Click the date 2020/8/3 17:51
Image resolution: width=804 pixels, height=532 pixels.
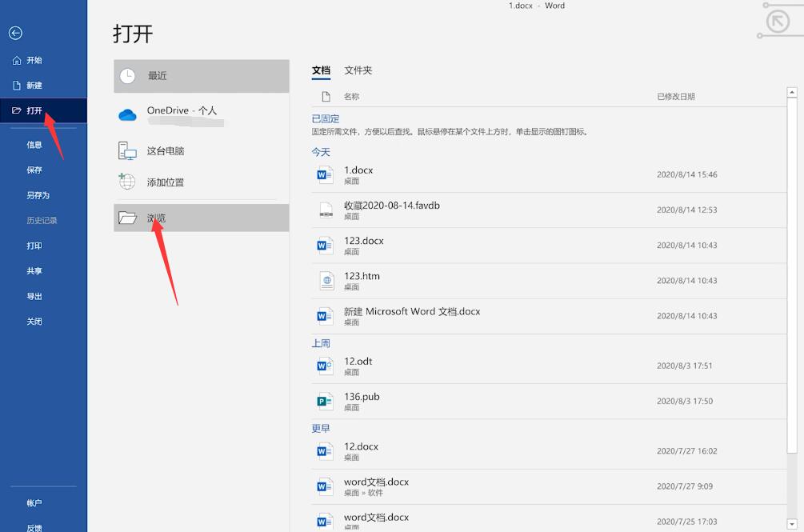685,366
